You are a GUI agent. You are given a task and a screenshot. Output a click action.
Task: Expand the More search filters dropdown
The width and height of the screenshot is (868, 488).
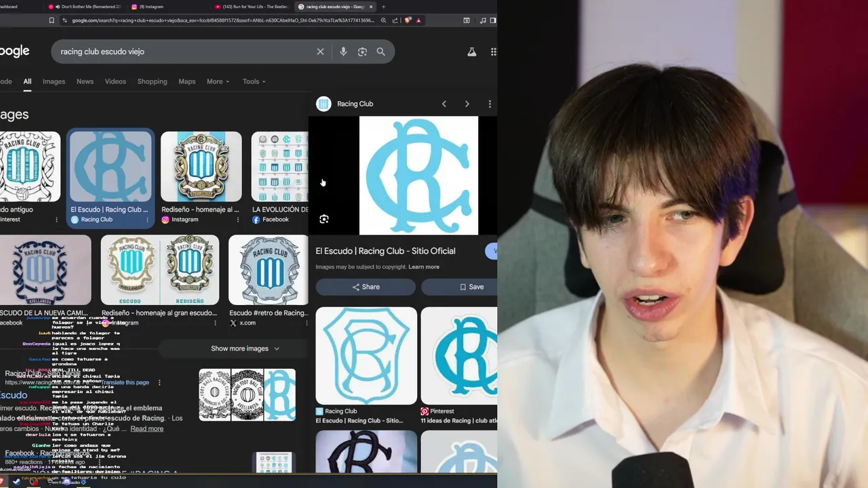point(218,81)
